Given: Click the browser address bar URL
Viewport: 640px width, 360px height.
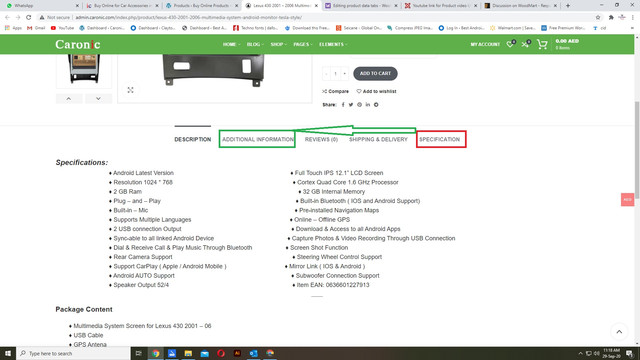Looking at the screenshot, I should 189,18.
